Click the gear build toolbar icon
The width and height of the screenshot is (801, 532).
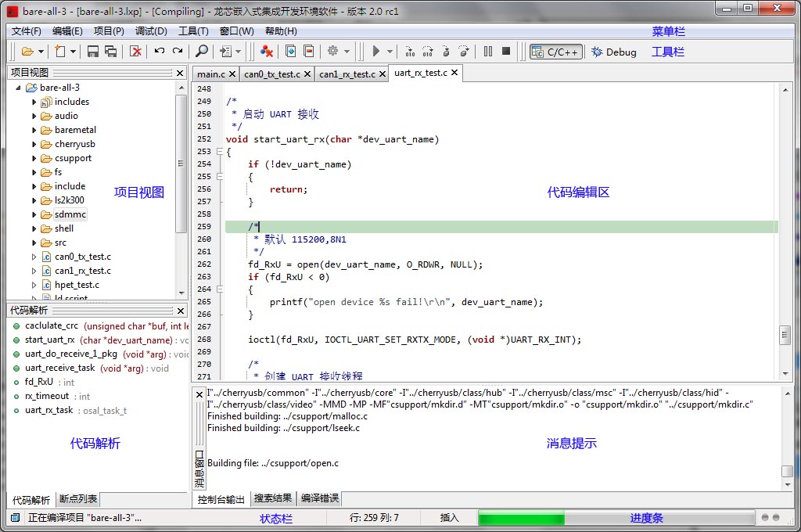[x=332, y=51]
